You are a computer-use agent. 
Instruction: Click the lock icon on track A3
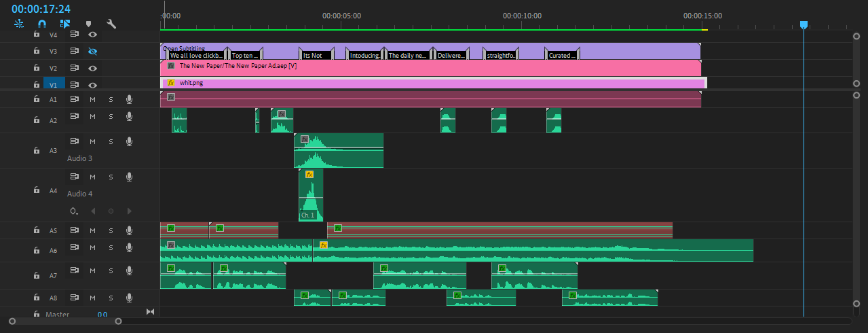click(37, 150)
